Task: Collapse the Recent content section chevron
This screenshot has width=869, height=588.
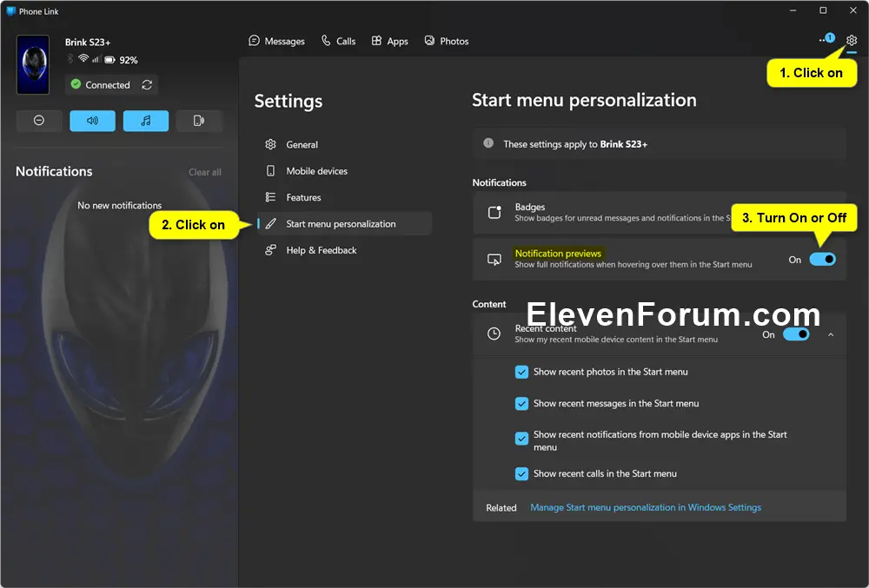Action: 830,334
